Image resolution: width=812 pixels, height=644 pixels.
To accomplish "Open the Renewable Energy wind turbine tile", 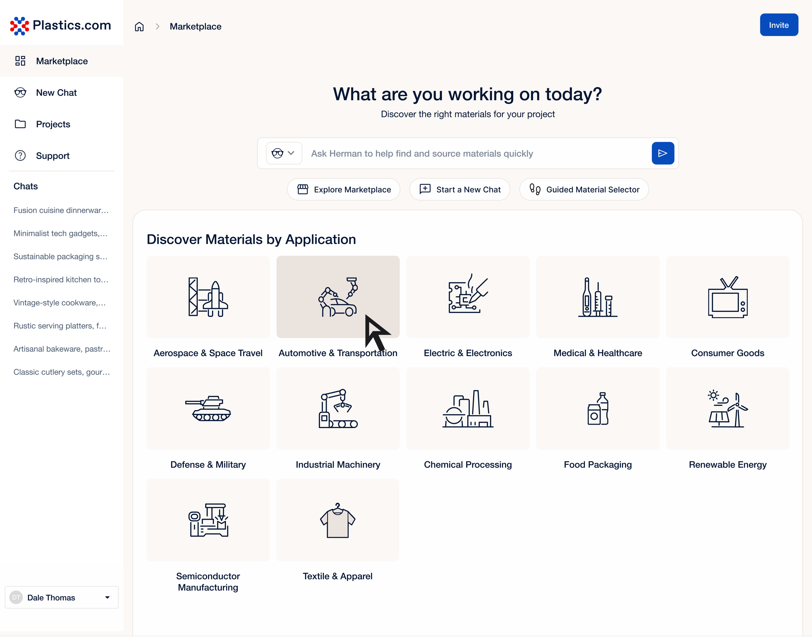I will click(x=727, y=408).
